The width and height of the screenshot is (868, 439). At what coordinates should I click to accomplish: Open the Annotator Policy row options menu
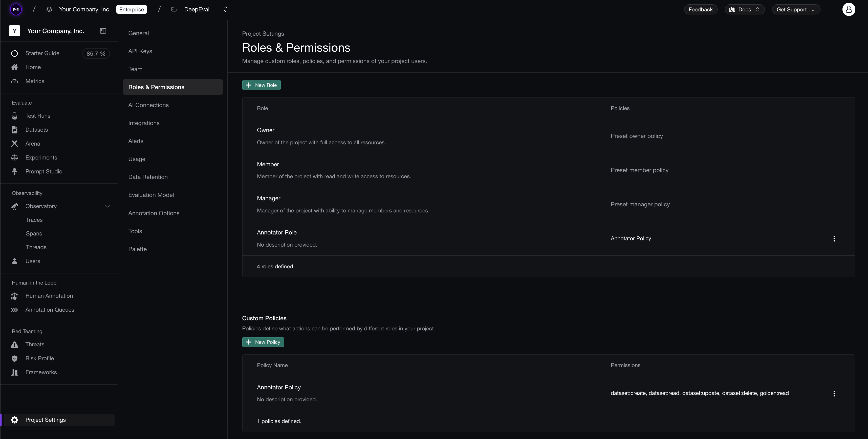pyautogui.click(x=834, y=393)
